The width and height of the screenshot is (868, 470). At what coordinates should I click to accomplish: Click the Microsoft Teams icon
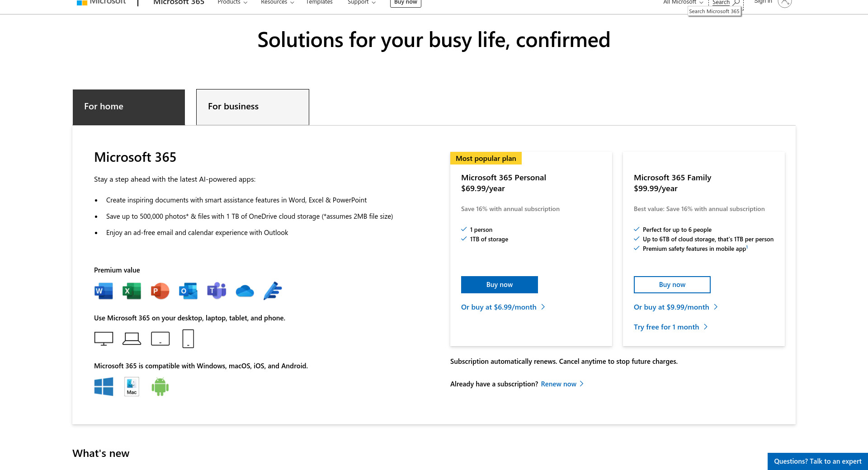point(217,291)
